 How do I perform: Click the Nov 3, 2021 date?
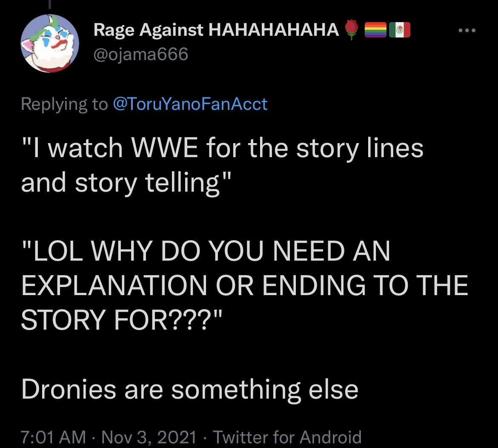click(149, 437)
